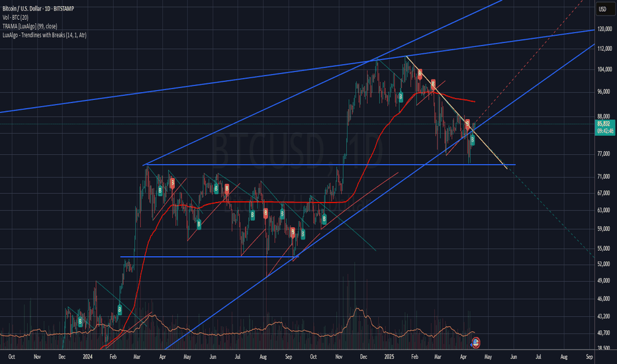Screen dimensions: 617x364
Task: Click the 77,000 price axis label
Action: tap(603, 154)
